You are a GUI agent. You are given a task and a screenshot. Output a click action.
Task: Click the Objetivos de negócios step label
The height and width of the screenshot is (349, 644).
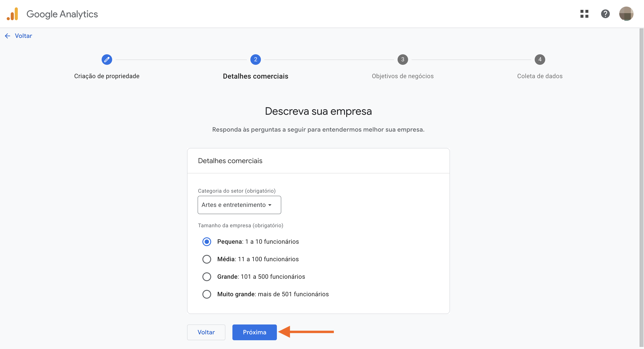[403, 76]
